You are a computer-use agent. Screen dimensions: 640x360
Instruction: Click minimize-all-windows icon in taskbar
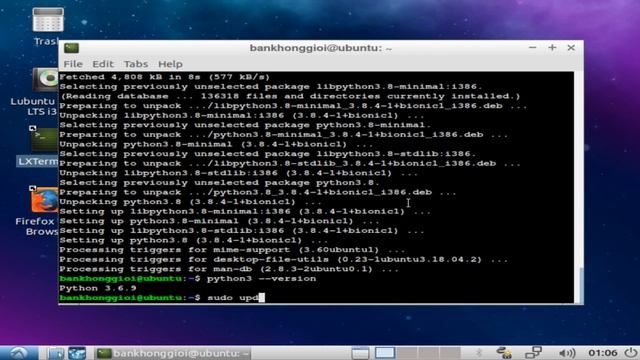coord(360,353)
